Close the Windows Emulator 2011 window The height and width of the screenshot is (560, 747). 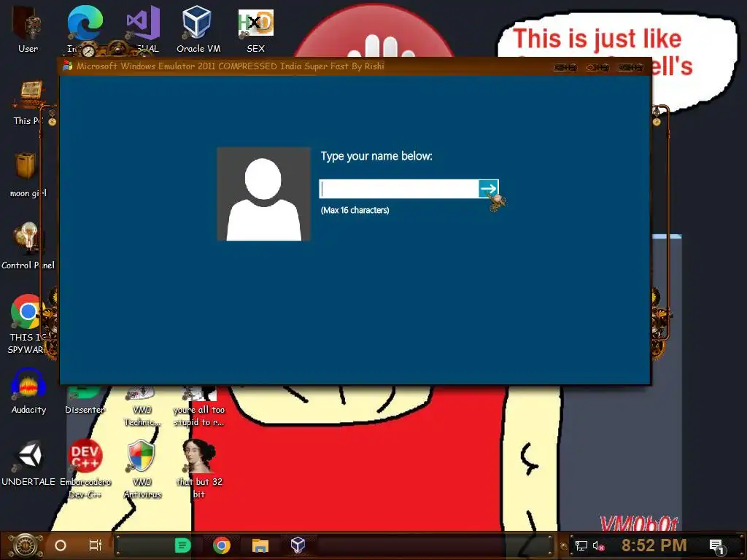pyautogui.click(x=630, y=68)
